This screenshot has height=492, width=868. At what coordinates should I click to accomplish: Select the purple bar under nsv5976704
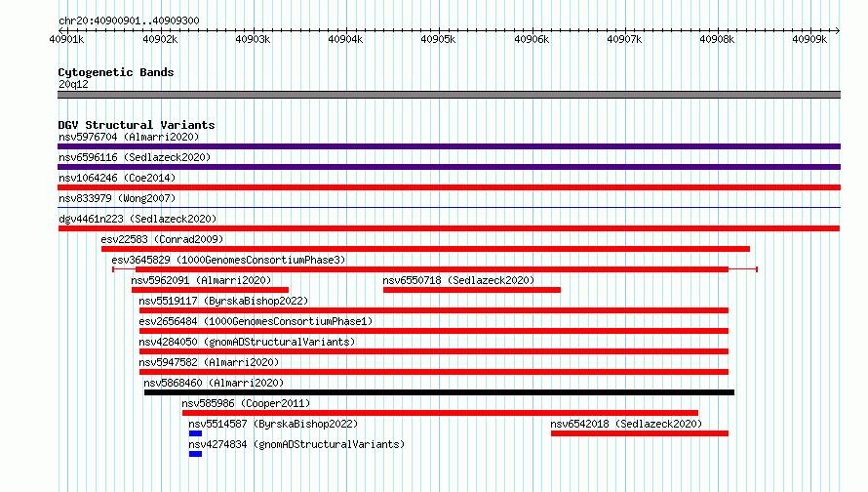click(449, 146)
